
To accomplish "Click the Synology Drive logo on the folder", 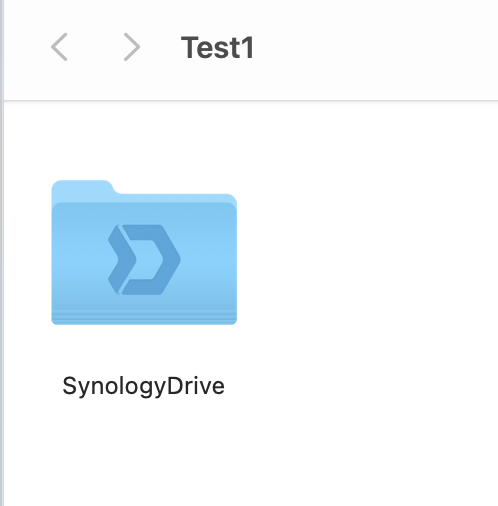I will pyautogui.click(x=144, y=260).
